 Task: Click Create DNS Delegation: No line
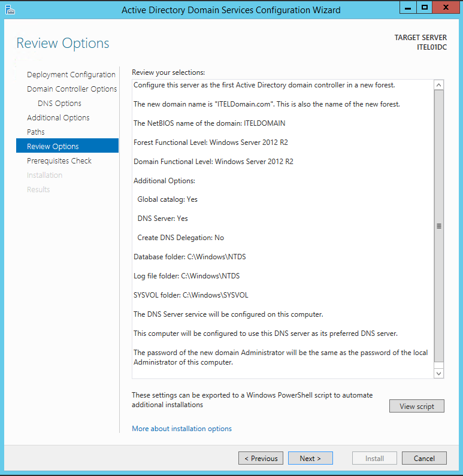pos(180,238)
